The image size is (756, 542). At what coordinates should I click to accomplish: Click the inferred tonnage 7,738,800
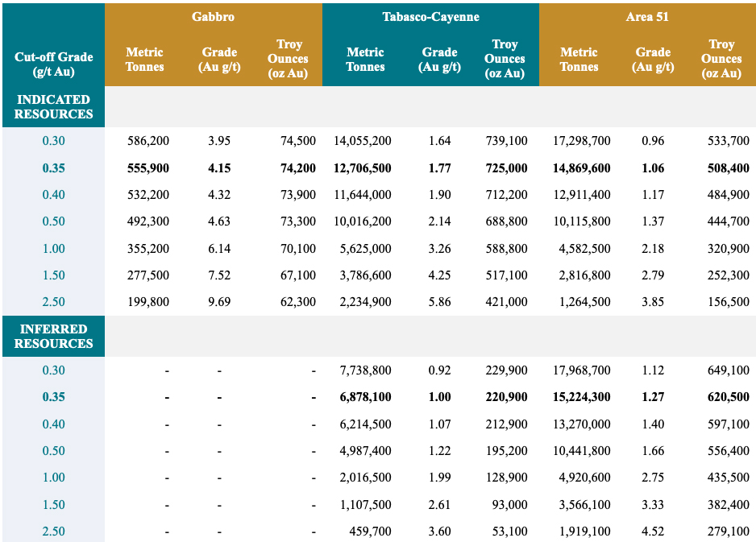pos(365,370)
